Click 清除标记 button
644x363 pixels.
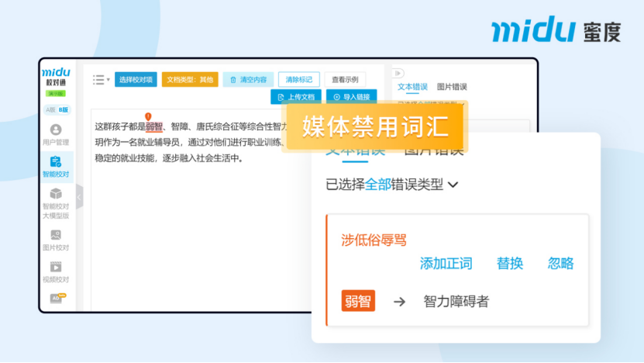[x=298, y=80]
